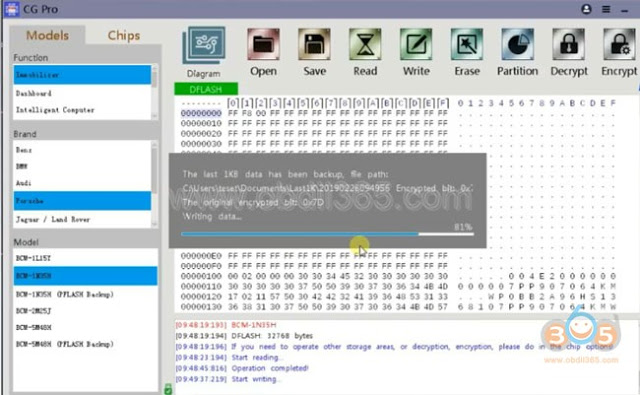Select the Erase tool icon

point(467,44)
